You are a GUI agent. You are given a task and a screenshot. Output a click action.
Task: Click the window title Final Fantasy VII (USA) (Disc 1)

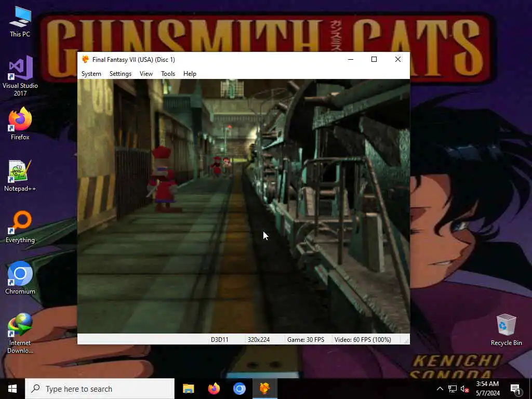134,60
